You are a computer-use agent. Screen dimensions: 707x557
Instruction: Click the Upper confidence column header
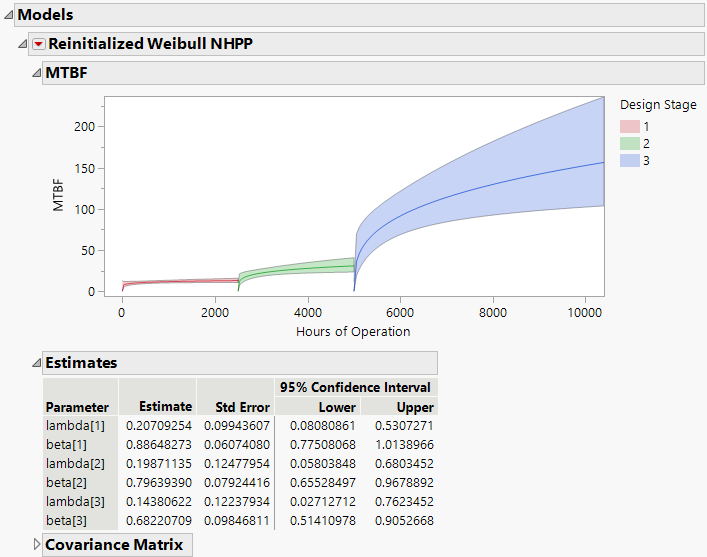pos(415,407)
